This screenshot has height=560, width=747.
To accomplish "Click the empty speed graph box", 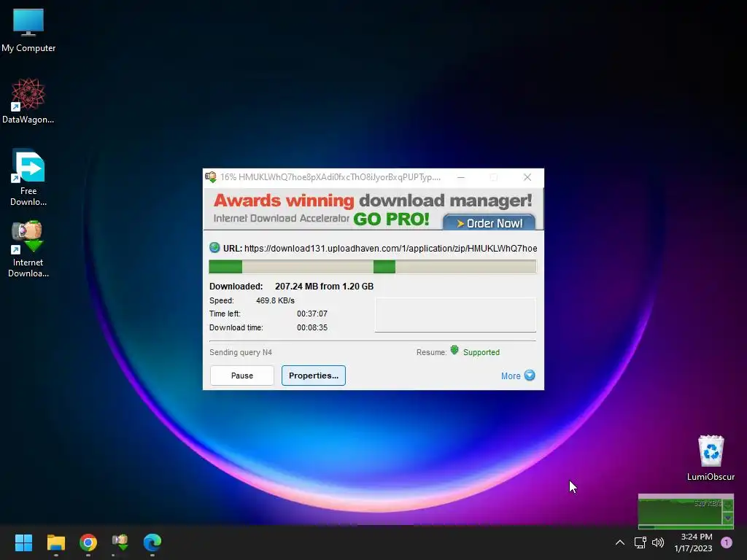I will point(455,315).
